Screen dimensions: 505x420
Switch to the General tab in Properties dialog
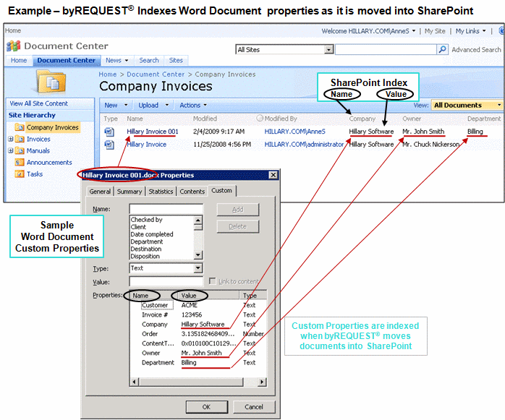(100, 192)
